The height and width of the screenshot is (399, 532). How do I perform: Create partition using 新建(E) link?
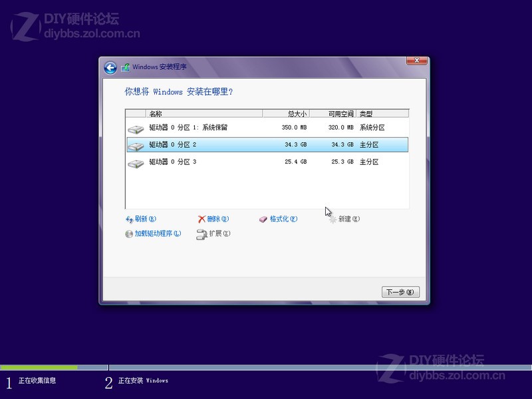coord(348,219)
